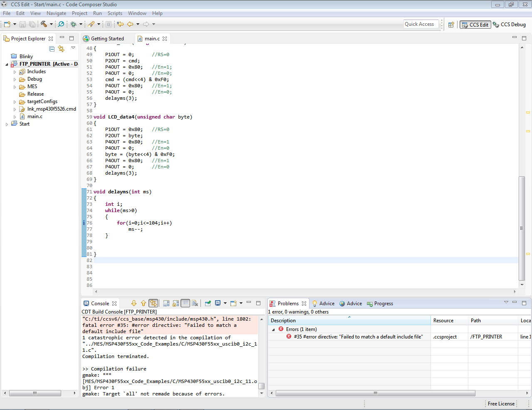Viewport: 532px width, 410px height.
Task: Open the Project menu
Action: 79,13
